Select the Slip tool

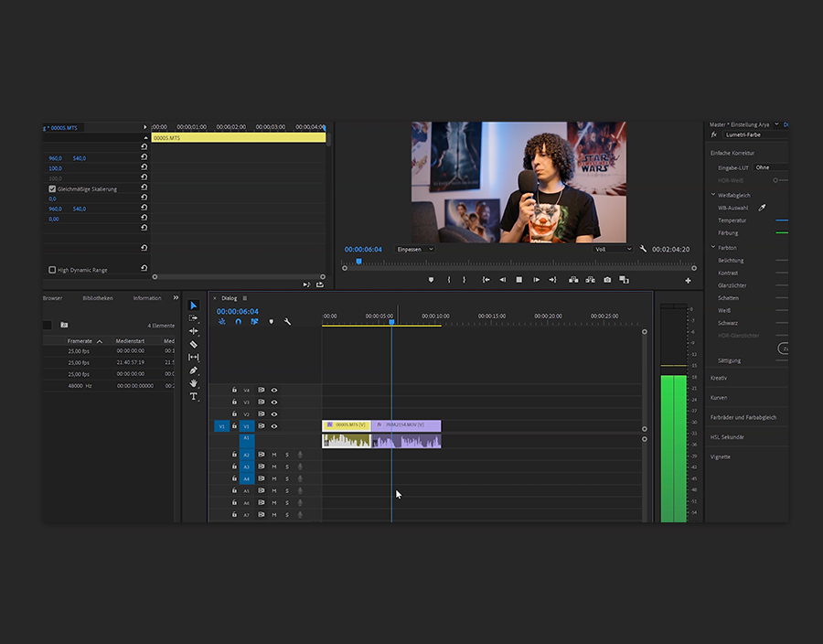point(193,358)
